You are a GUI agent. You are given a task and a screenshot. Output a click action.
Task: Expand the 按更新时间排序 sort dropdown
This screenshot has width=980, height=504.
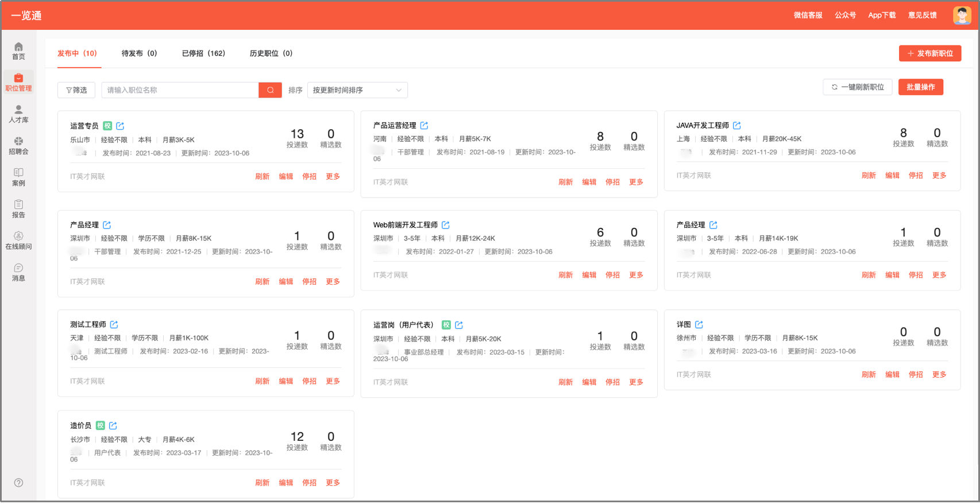tap(357, 90)
